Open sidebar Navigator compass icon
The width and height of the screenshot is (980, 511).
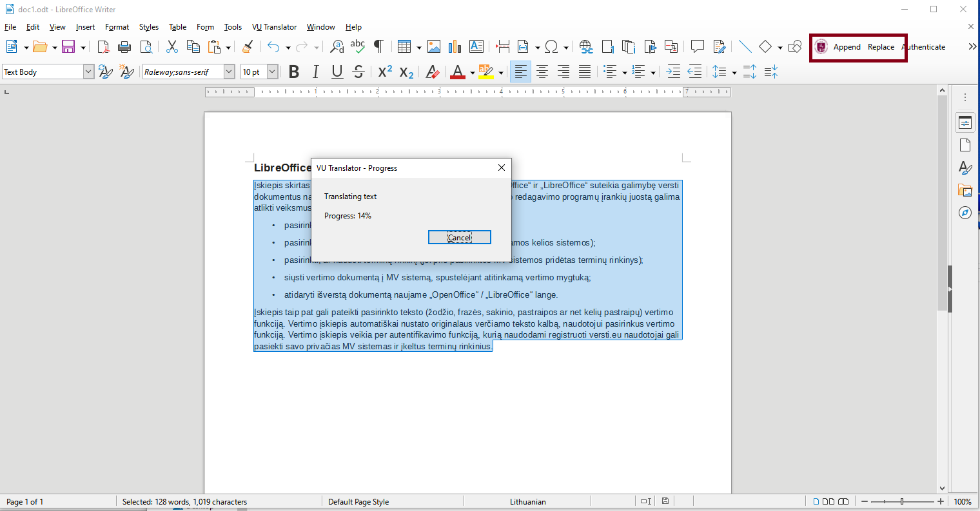click(x=965, y=213)
